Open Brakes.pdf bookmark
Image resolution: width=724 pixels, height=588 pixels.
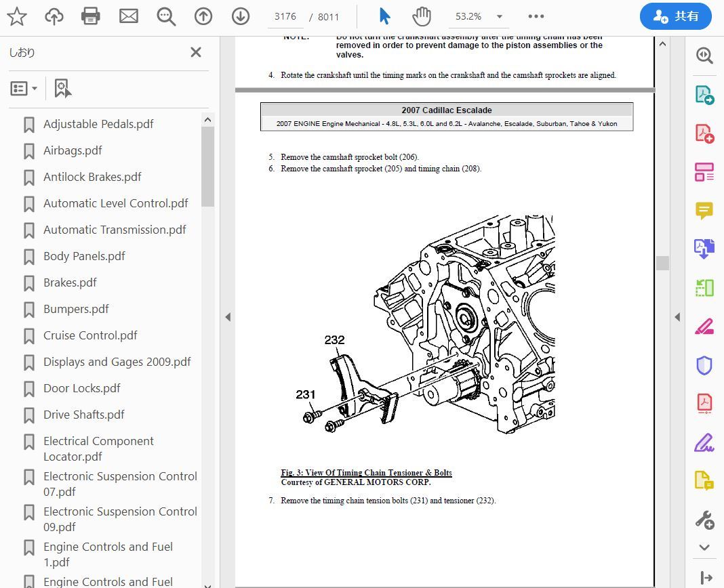click(70, 282)
